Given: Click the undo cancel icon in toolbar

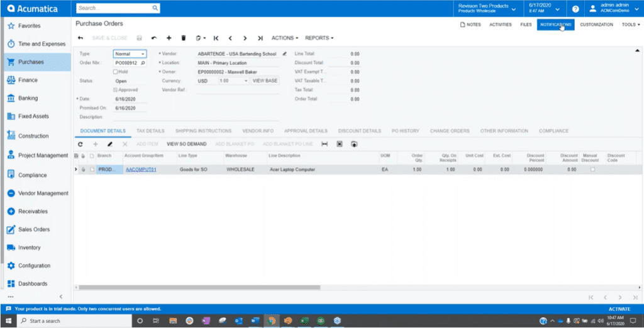Looking at the screenshot, I should pos(154,38).
